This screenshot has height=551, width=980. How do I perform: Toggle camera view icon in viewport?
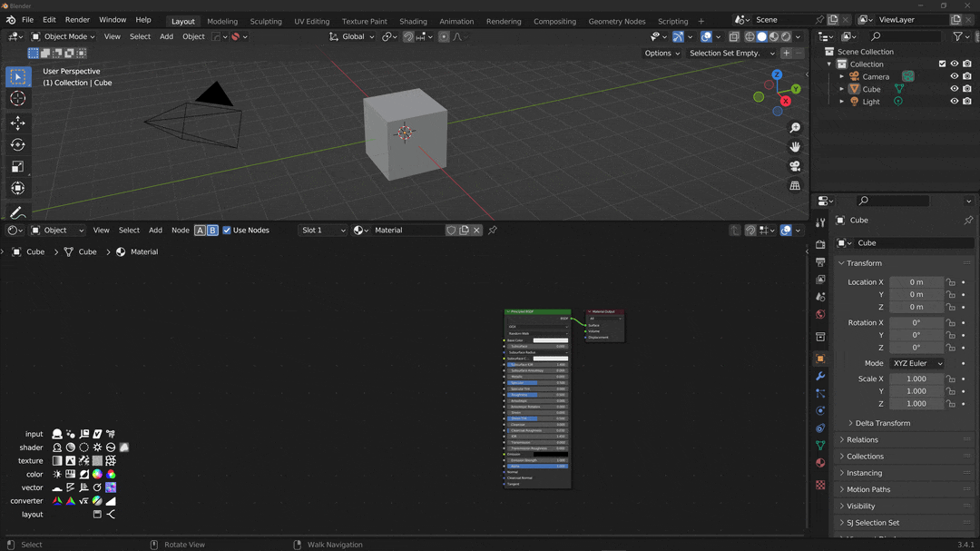tap(795, 166)
